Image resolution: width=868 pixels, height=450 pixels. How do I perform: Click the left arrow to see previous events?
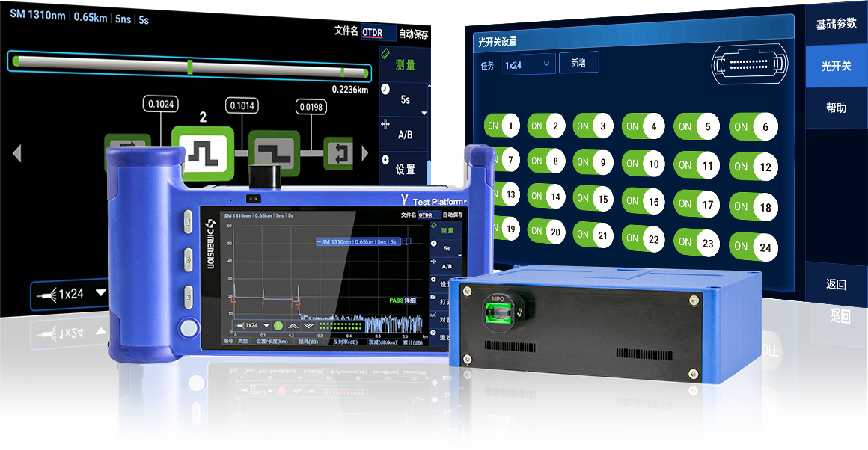[x=16, y=154]
